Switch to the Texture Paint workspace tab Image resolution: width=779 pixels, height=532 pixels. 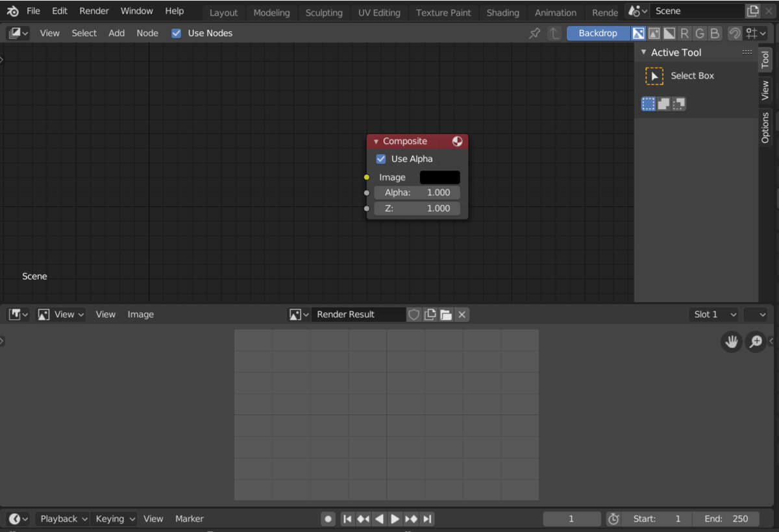(x=443, y=12)
